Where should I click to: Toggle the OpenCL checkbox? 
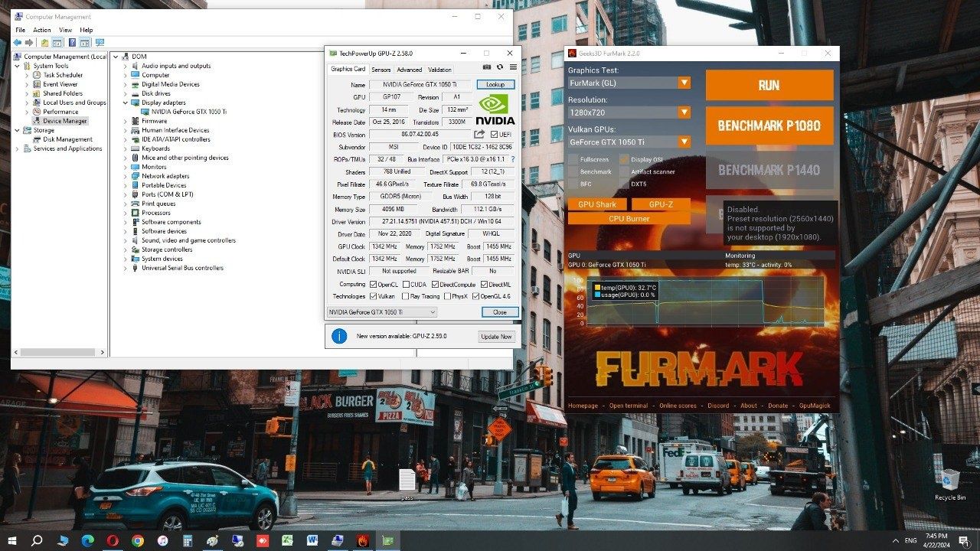[x=374, y=285]
